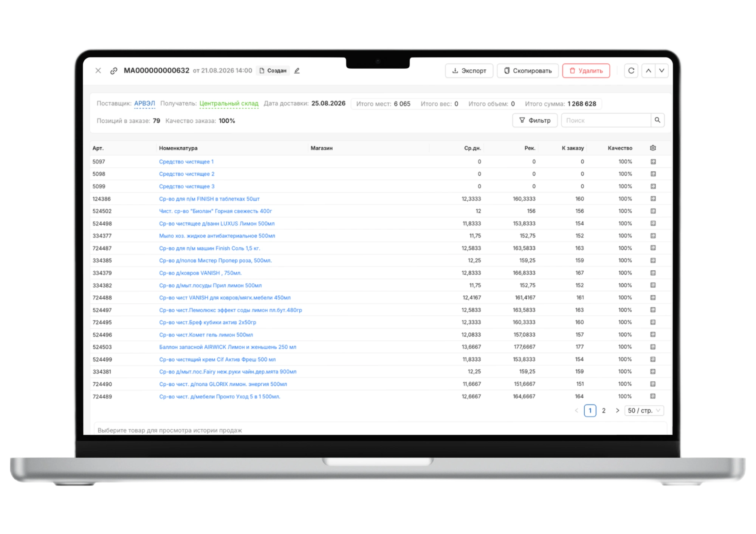The image size is (756, 534).
Task: Go to page 2 of the table
Action: point(604,411)
